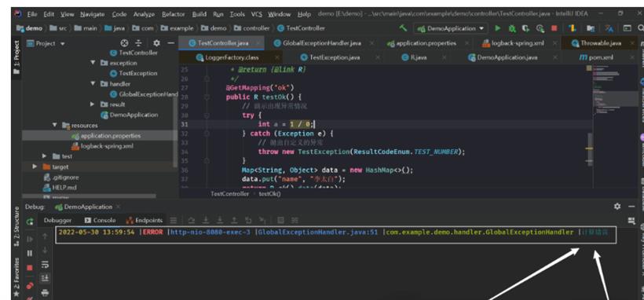Click the editor vertical scrollbar

point(590,149)
